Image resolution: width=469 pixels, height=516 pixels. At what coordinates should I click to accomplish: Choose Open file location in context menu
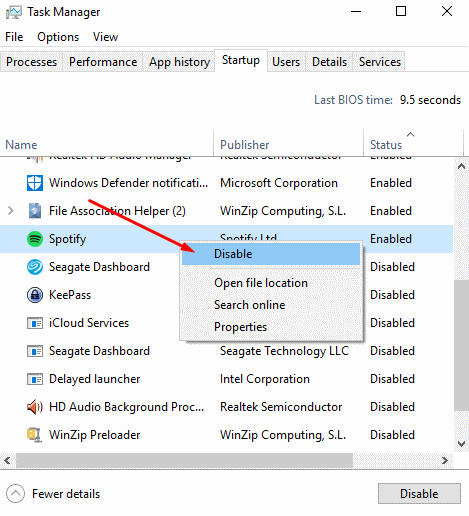(x=271, y=283)
